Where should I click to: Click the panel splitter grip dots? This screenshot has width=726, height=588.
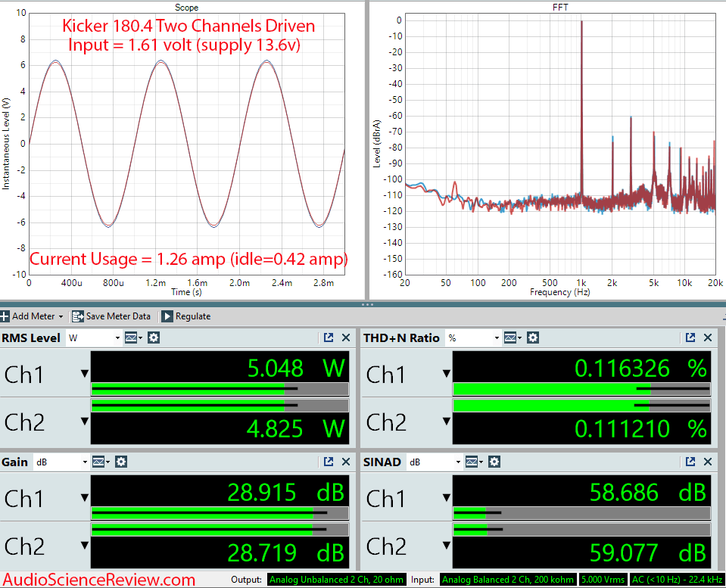[367, 305]
